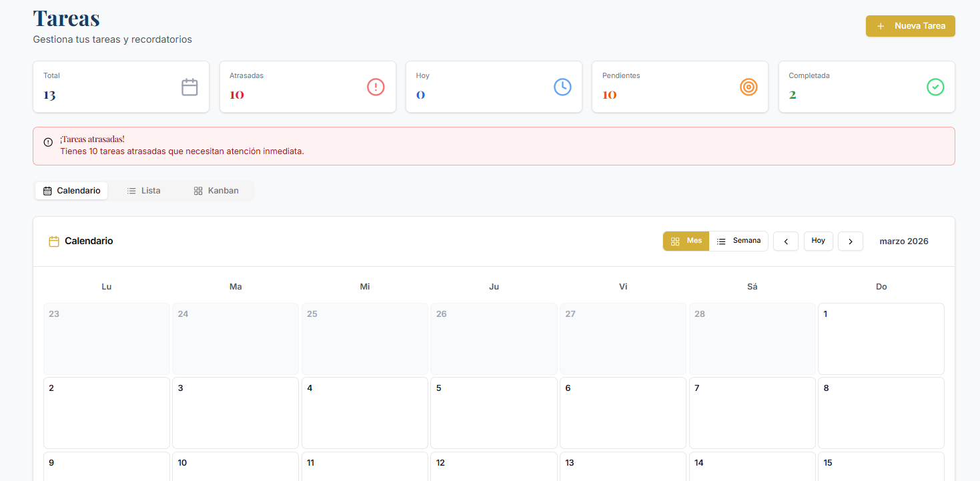980x481 pixels.
Task: Click the plus icon in Nueva Tarea button
Action: point(881,26)
